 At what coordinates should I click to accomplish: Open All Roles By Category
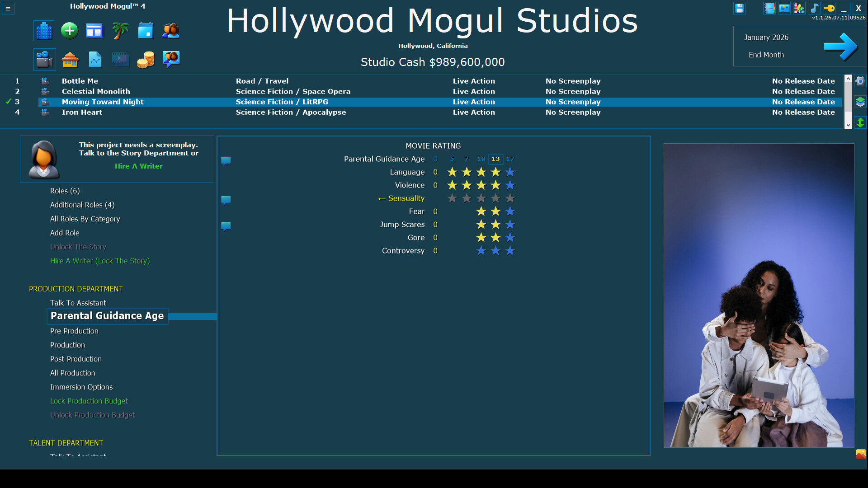tap(85, 219)
